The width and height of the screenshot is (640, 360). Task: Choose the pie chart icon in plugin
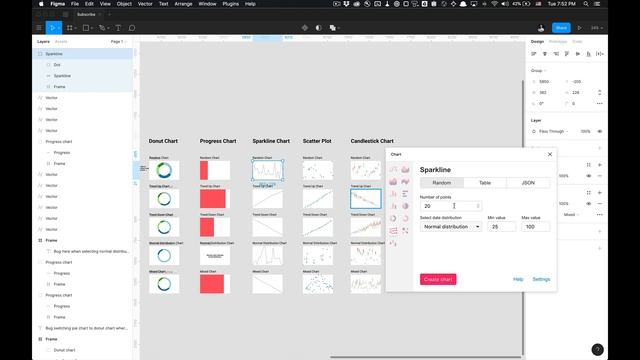(405, 206)
